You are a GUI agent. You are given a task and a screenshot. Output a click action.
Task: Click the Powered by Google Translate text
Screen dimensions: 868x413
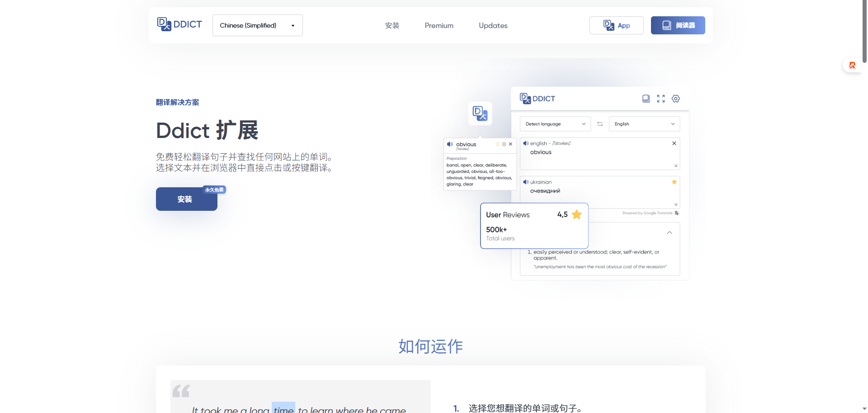[647, 213]
